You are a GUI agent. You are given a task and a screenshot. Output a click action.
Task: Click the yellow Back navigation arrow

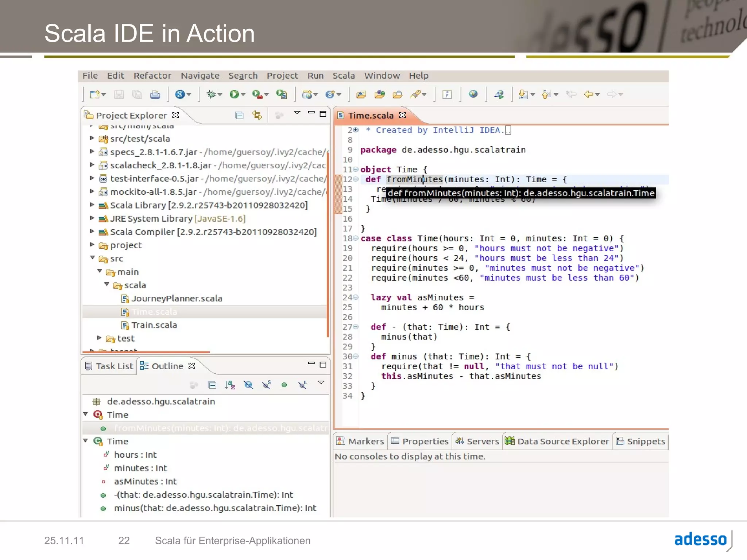coord(589,94)
